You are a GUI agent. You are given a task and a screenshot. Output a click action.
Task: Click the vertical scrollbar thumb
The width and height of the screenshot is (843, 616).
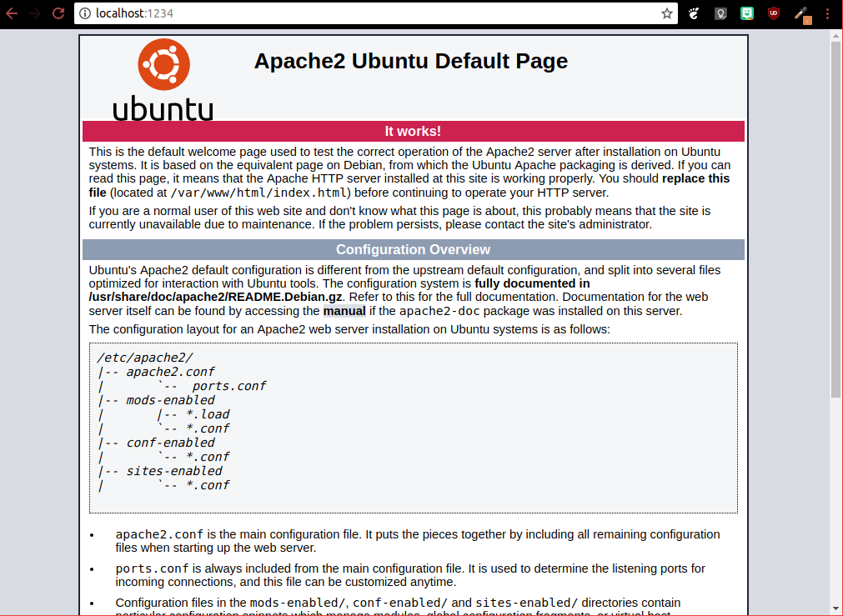[835, 219]
